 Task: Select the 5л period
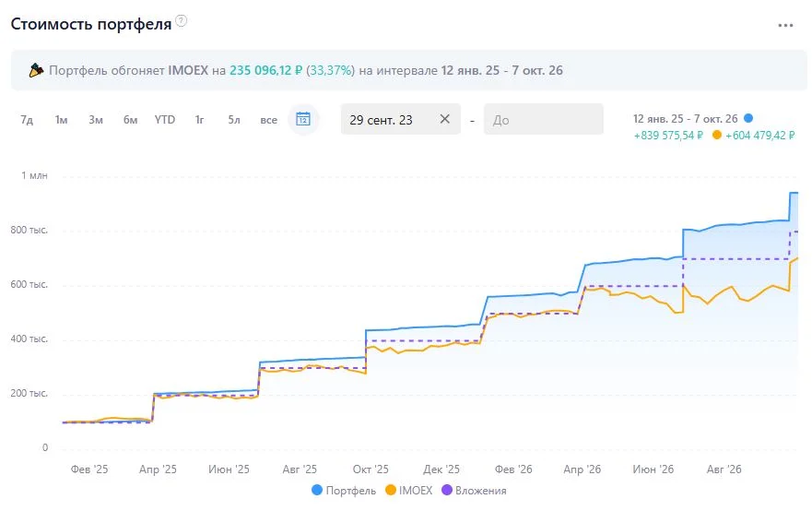234,120
